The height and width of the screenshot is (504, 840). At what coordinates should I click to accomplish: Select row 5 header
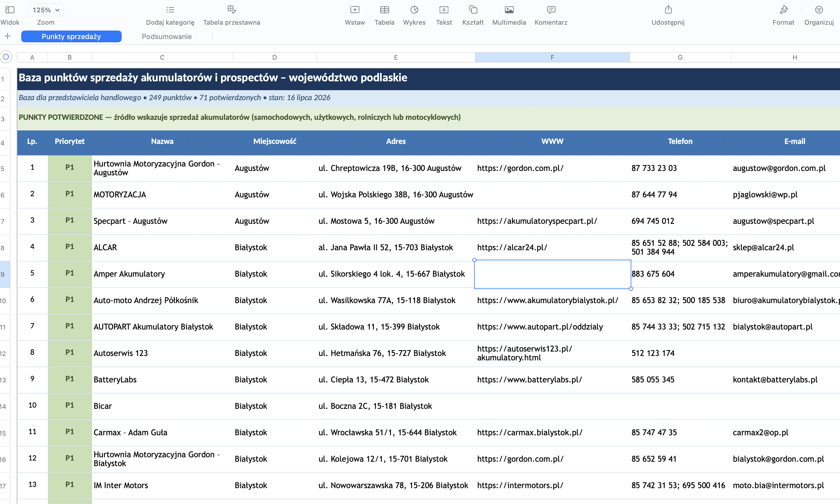(x=4, y=169)
